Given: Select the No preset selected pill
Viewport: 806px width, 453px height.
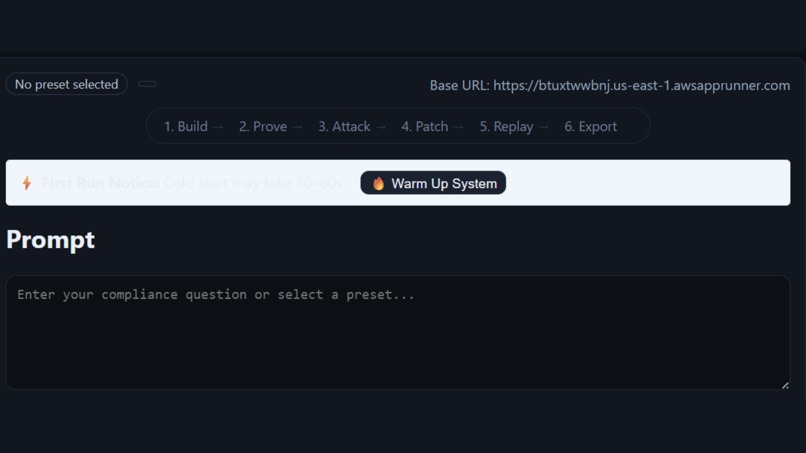Looking at the screenshot, I should pyautogui.click(x=66, y=84).
